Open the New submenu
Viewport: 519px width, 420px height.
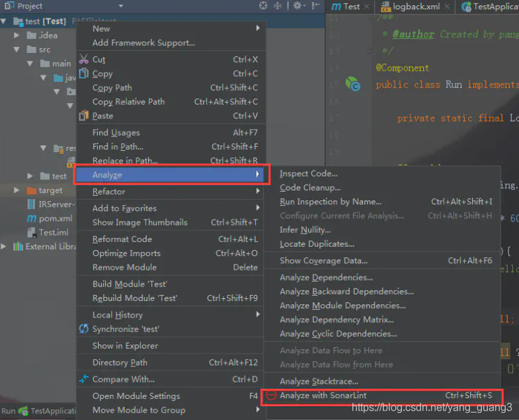pos(171,28)
